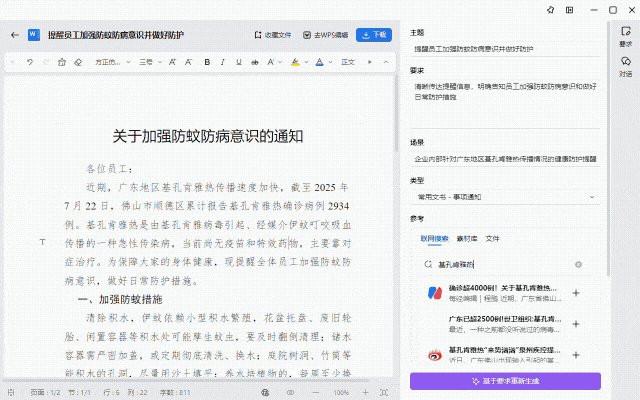Click the blue-red source logo icon

[435, 293]
